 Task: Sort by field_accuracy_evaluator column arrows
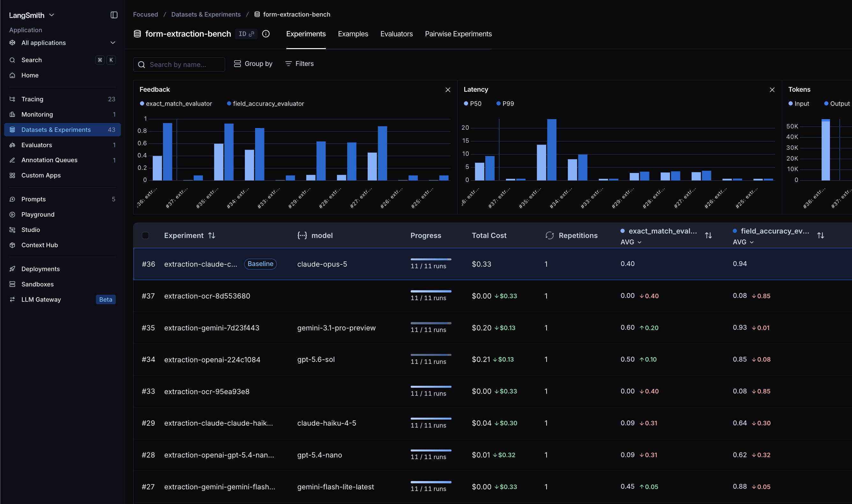(820, 235)
